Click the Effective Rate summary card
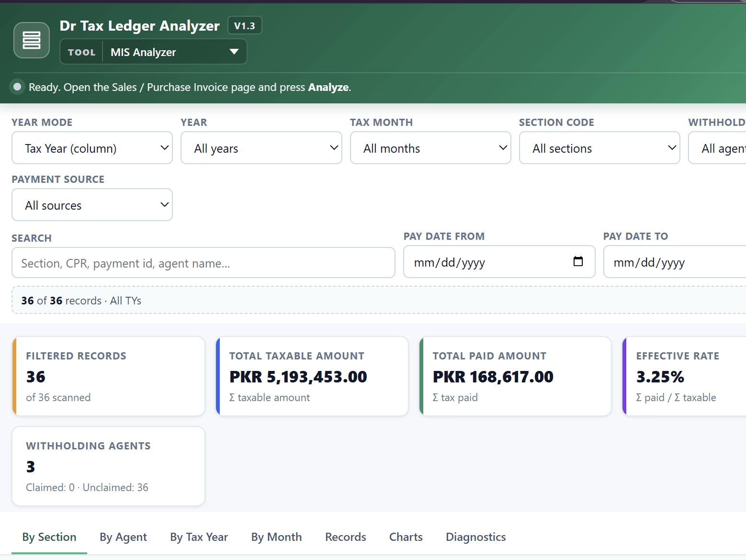 point(685,376)
